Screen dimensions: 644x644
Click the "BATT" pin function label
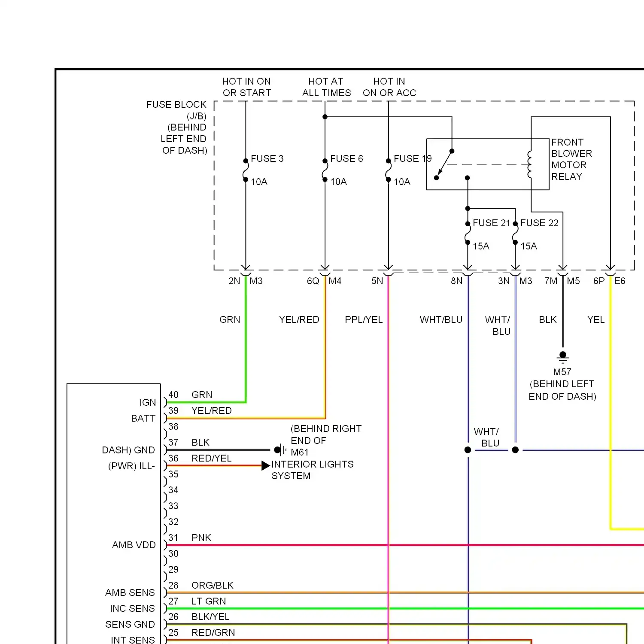click(143, 419)
